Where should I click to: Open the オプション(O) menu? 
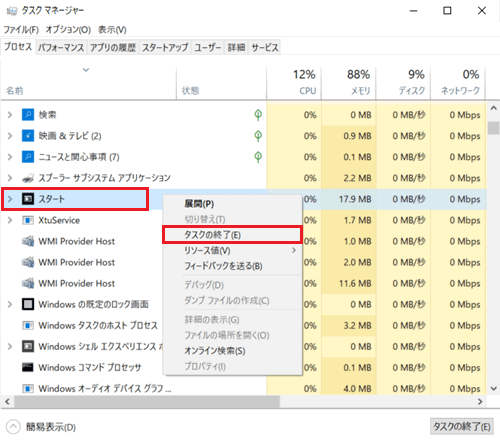(x=68, y=30)
